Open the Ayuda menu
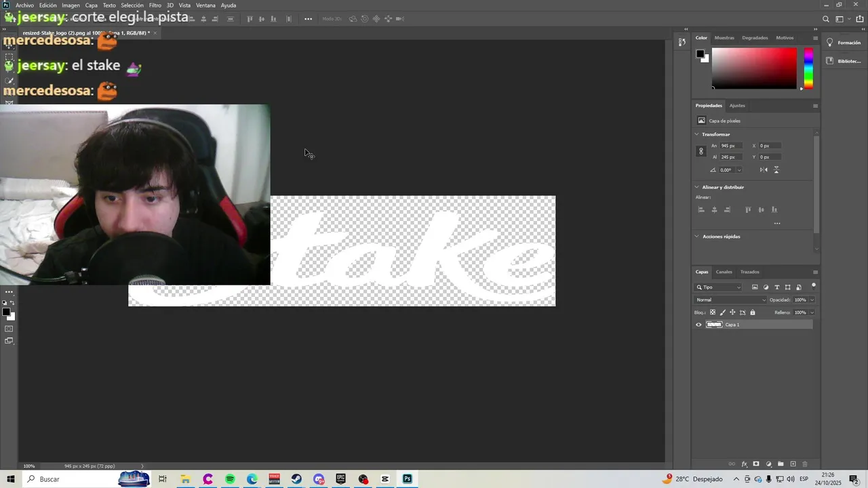 click(229, 5)
